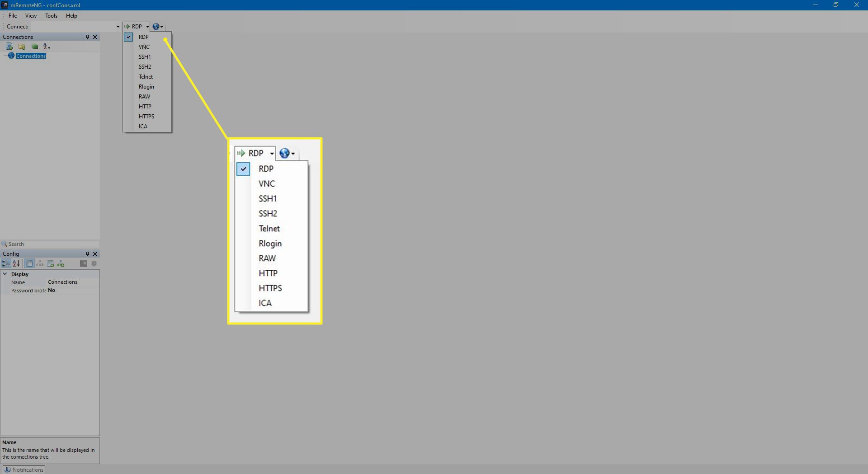Click the RDP protocol button in toolbar

(x=134, y=27)
